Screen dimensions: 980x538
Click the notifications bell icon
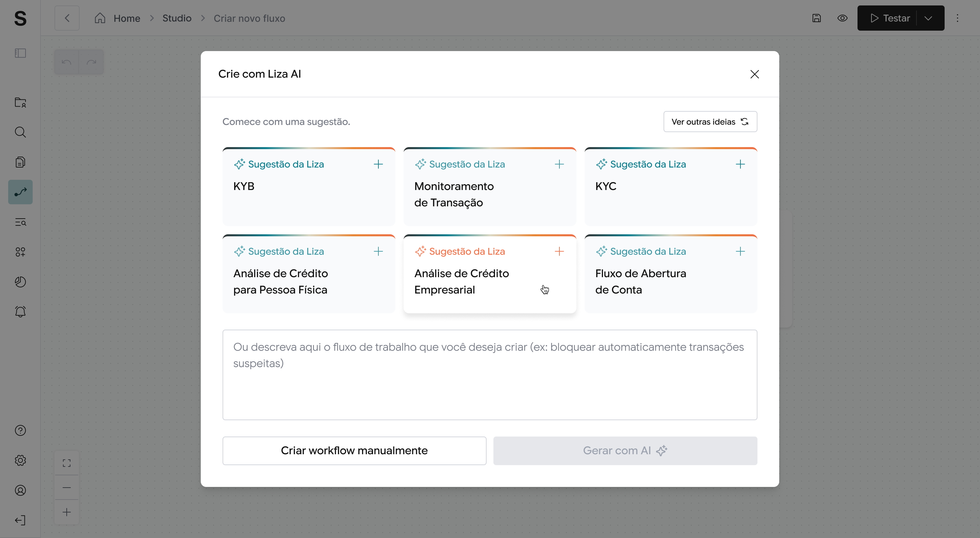point(20,312)
